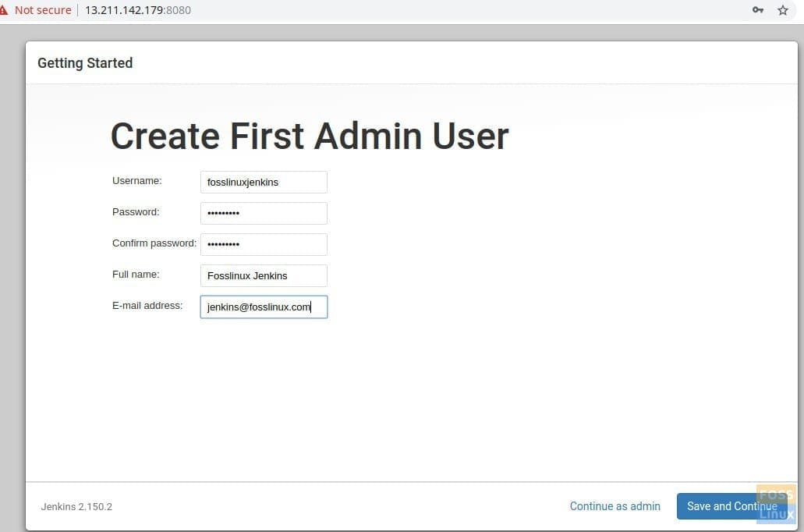Open the saved password key icon

point(758,9)
